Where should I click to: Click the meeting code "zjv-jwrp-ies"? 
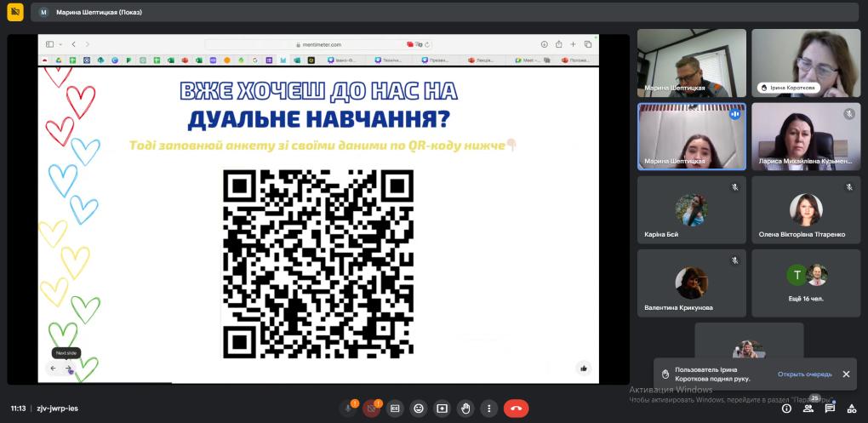click(x=57, y=409)
